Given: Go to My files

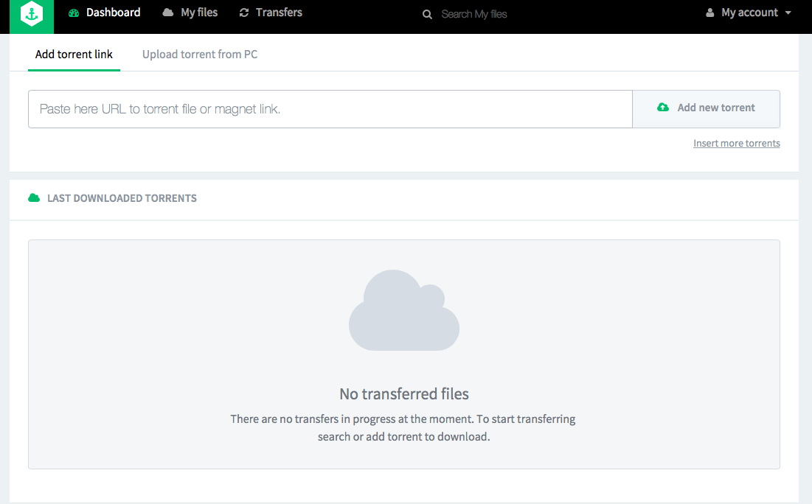Looking at the screenshot, I should point(190,13).
